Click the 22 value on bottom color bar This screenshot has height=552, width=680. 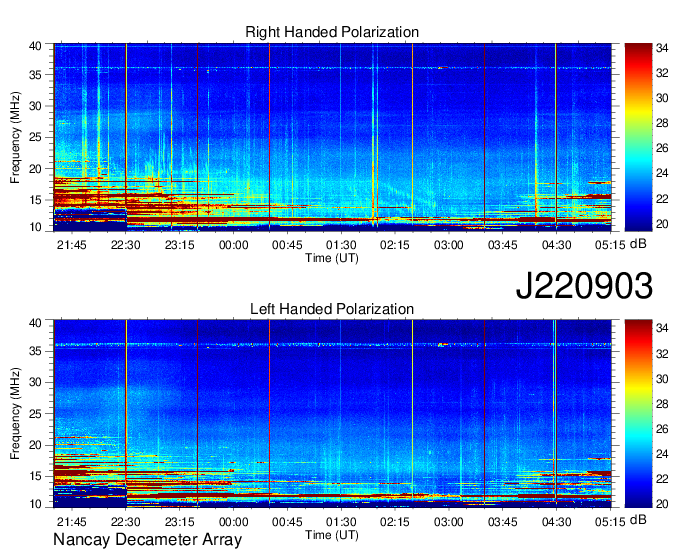662,479
